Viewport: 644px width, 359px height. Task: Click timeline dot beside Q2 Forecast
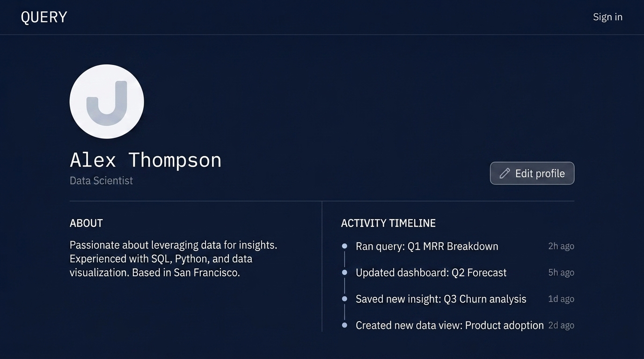pos(345,272)
